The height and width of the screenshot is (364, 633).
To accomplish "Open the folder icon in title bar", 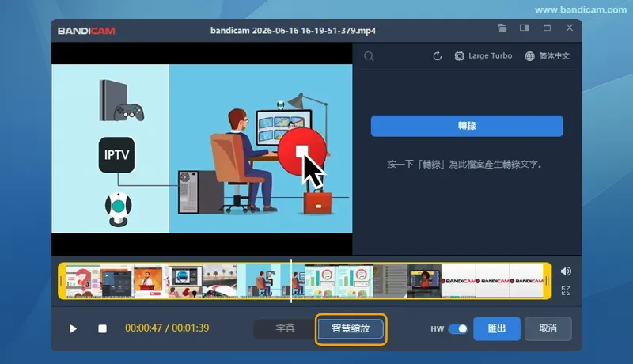I will click(502, 28).
